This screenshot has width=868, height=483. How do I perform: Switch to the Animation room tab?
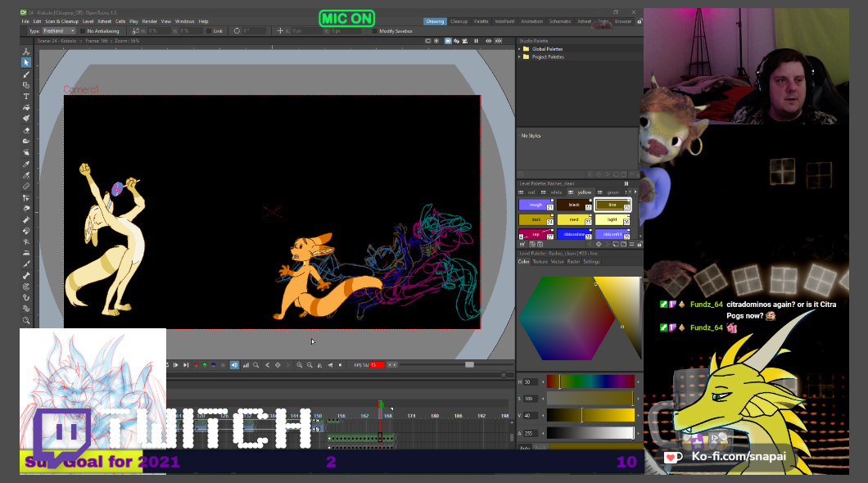point(531,21)
